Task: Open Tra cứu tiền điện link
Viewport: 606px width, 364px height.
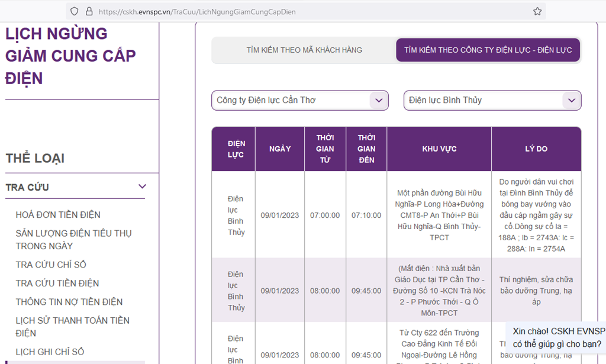Action: 57,283
